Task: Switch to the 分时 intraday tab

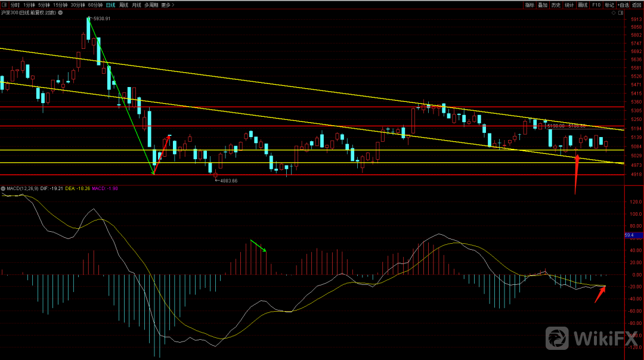Action: point(15,5)
